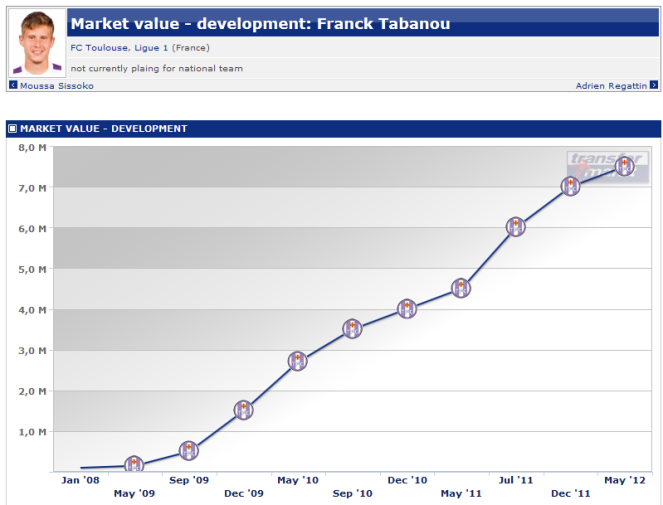Go to Moussa Sissoko's page
Screen dimensions: 663x505
coord(54,86)
